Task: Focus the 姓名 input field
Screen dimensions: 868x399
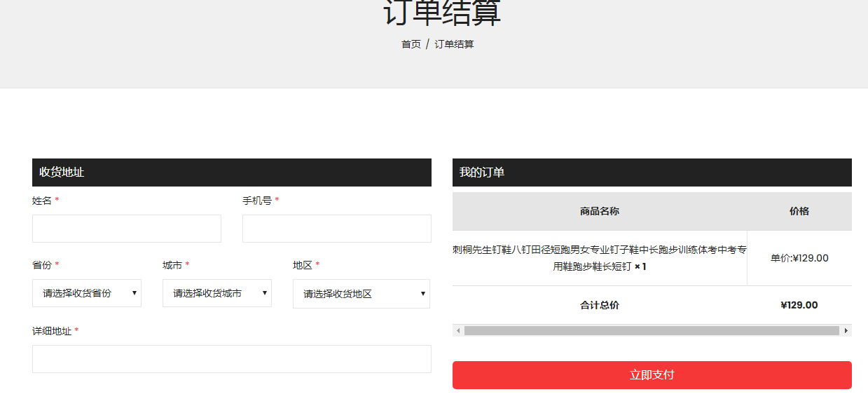Action: point(127,229)
